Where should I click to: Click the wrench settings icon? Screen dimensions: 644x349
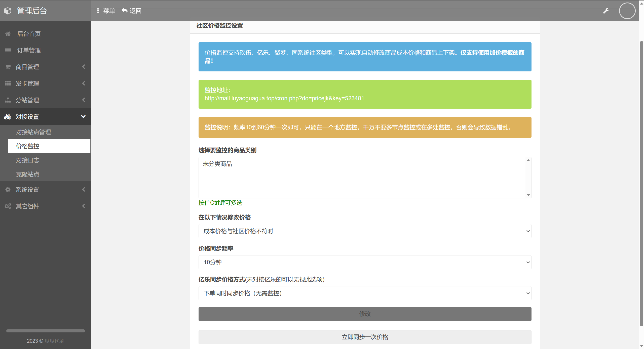point(606,11)
